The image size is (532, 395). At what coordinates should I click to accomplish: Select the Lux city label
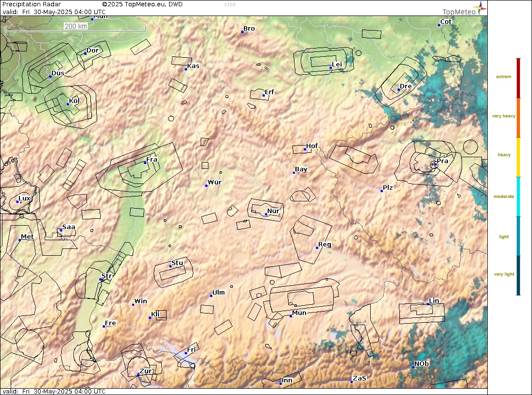24,198
